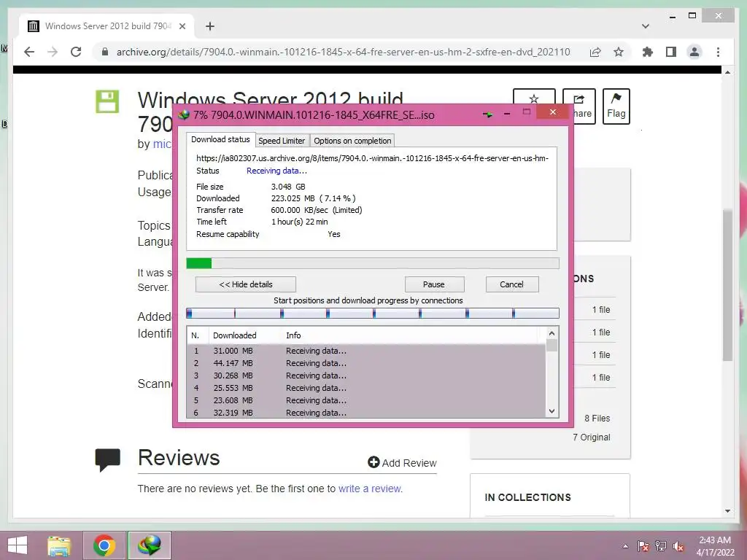Viewport: 747px width, 560px height.
Task: Click the write a review link
Action: pyautogui.click(x=370, y=489)
